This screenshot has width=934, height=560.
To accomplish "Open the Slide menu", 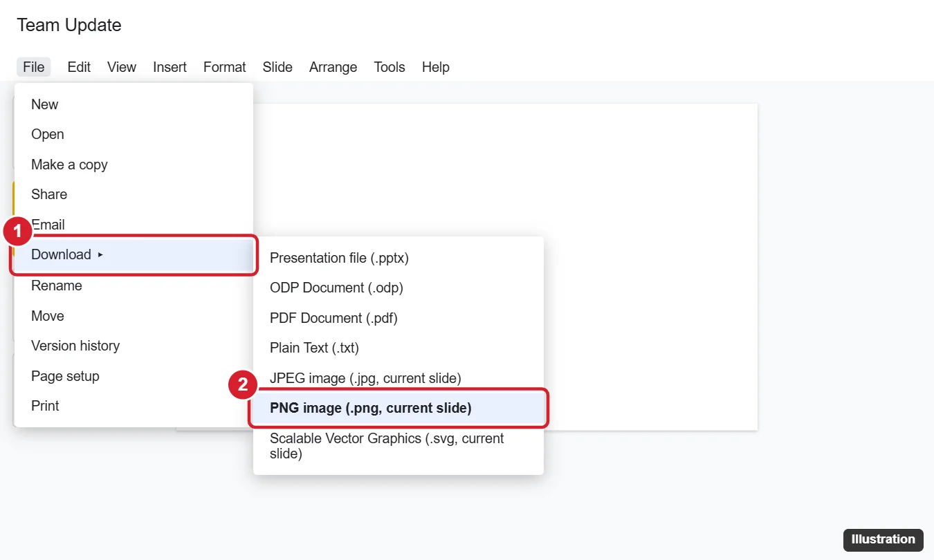I will [x=277, y=67].
